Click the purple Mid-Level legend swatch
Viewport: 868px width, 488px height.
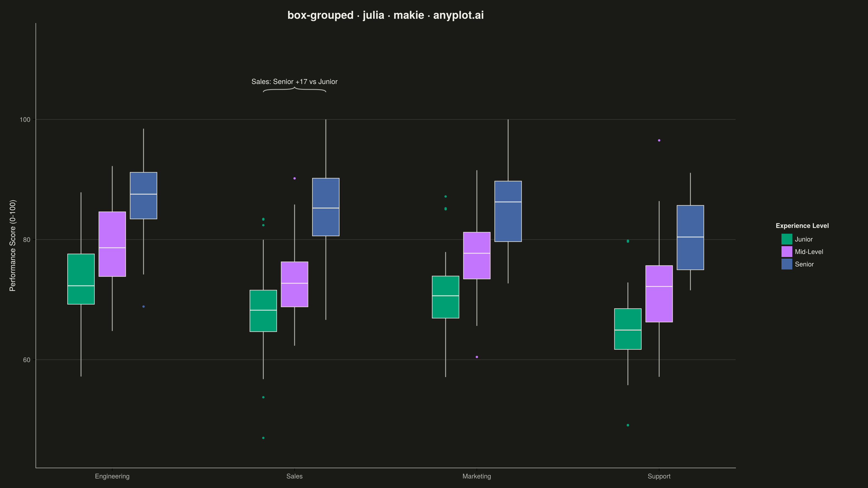pos(787,252)
